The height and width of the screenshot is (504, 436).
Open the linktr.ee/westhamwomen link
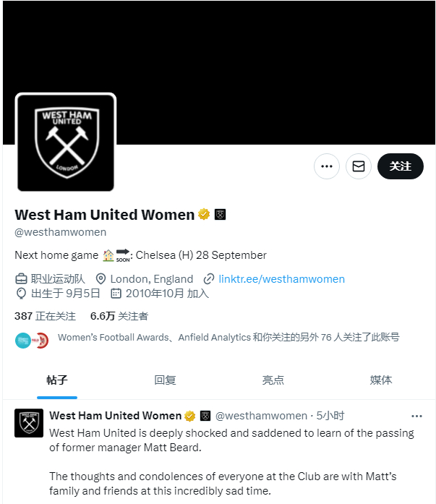coord(281,279)
